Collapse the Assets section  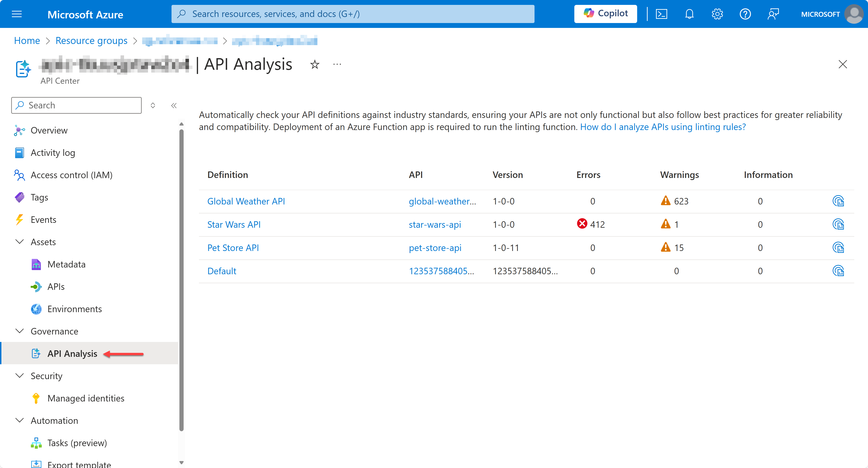[20, 242]
